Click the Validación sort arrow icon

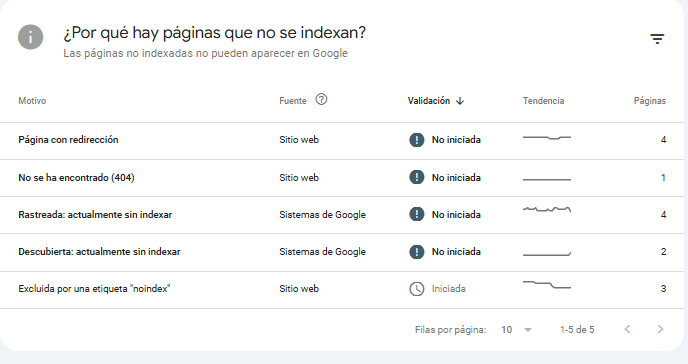click(x=460, y=101)
